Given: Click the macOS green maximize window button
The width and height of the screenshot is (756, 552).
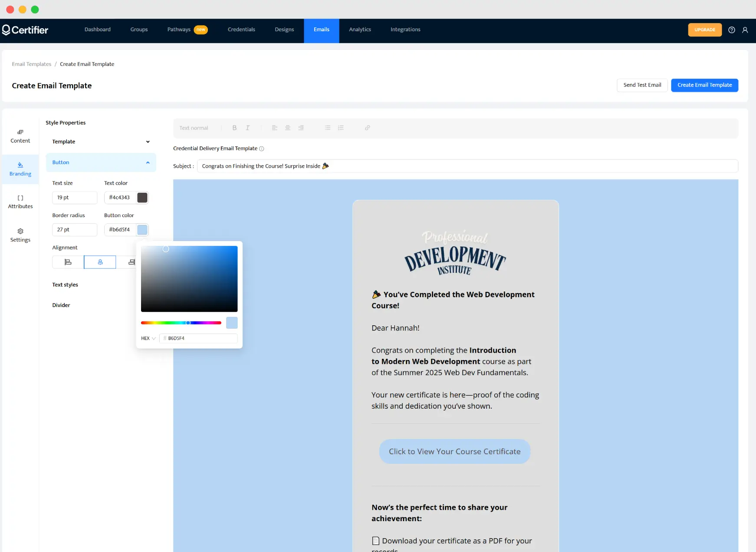Looking at the screenshot, I should coord(35,10).
